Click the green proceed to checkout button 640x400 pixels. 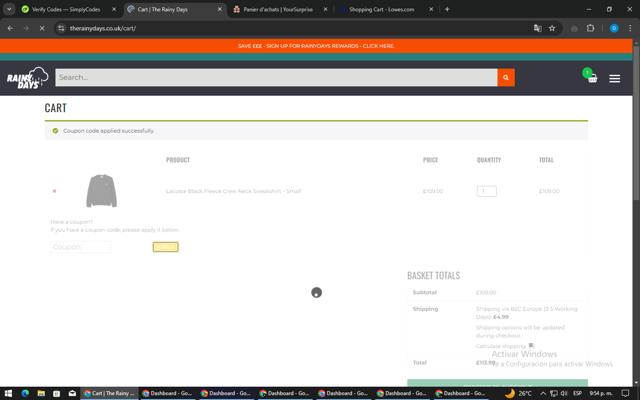click(497, 383)
